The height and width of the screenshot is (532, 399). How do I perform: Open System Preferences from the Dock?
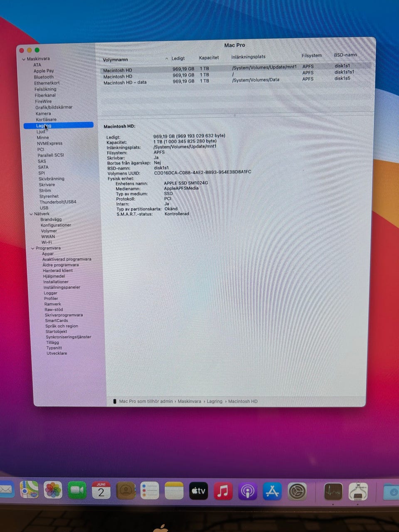point(297,492)
